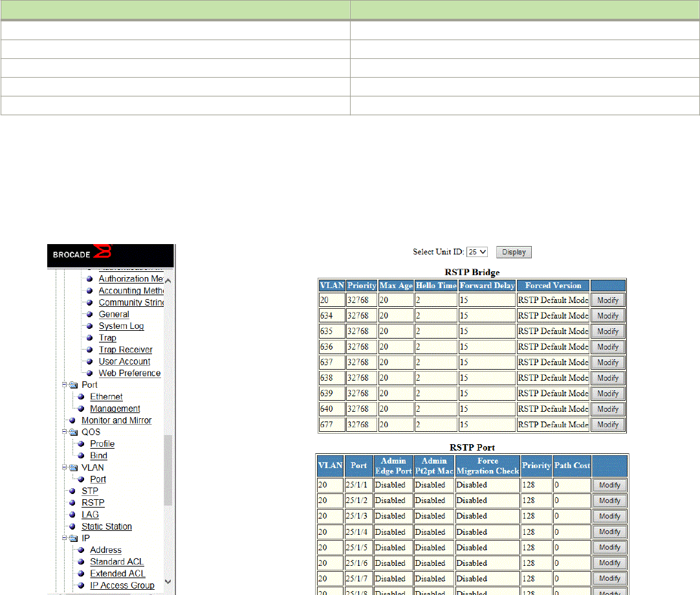Open the VLAN Port link
This screenshot has height=595, width=700.
[x=98, y=479]
